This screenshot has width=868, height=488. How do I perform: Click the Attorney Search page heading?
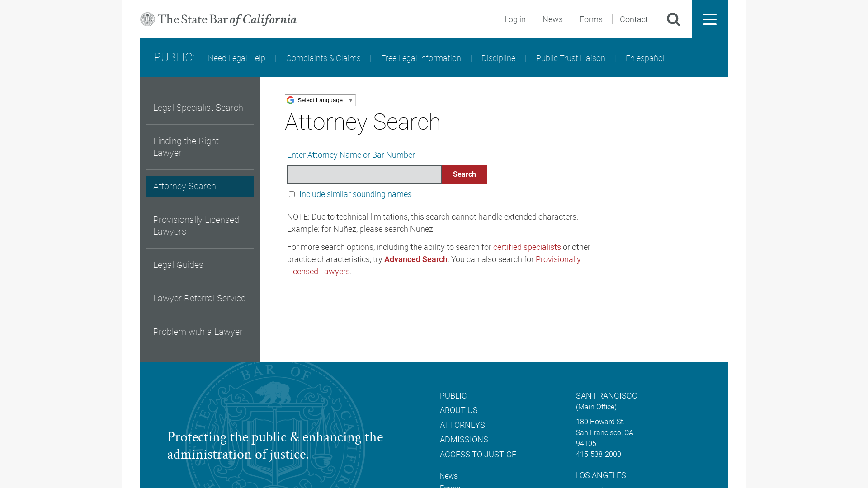(x=363, y=122)
